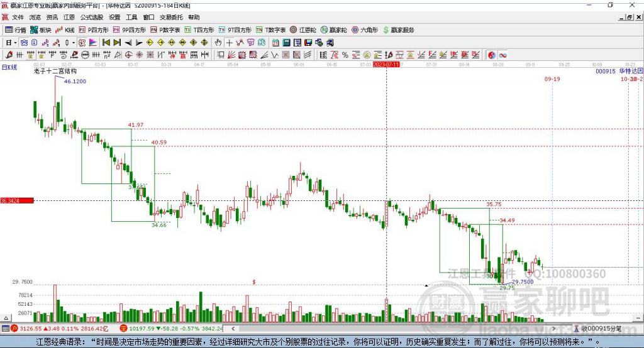Select the Gann fan lines tool
This screenshot has height=348, width=644.
coord(231,55)
